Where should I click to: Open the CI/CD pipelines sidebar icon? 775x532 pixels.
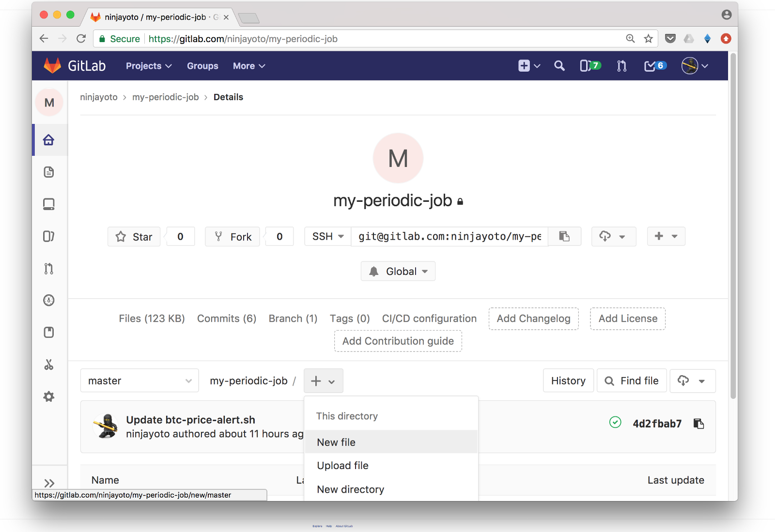tap(49, 300)
